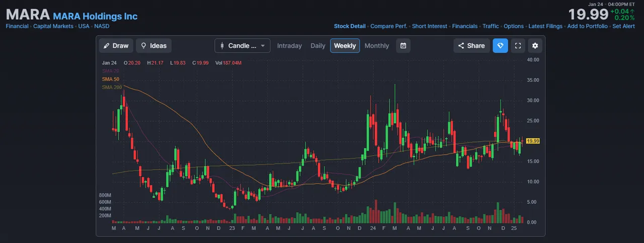Open Latest Filings link
Screen dimensions: 644x243
545,26
